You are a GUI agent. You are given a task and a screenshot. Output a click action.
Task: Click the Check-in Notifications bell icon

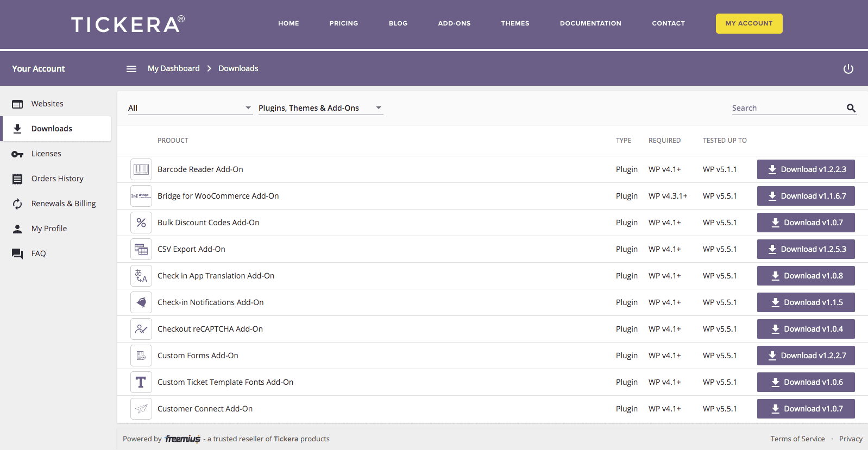141,302
